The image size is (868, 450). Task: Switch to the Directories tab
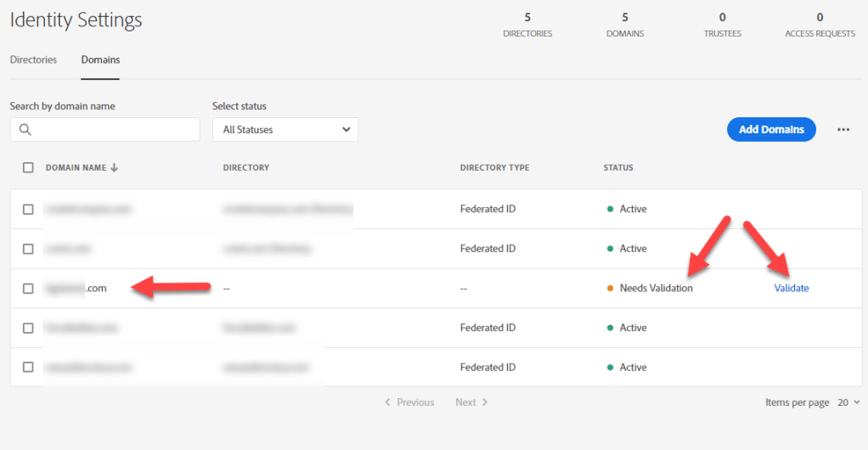click(33, 60)
